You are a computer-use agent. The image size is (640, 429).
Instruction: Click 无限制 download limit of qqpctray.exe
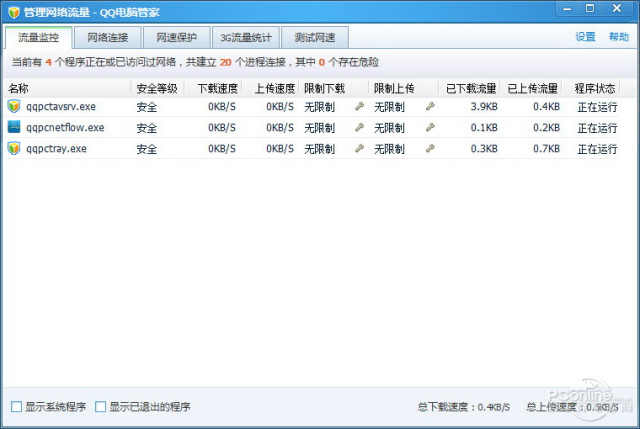pyautogui.click(x=320, y=149)
